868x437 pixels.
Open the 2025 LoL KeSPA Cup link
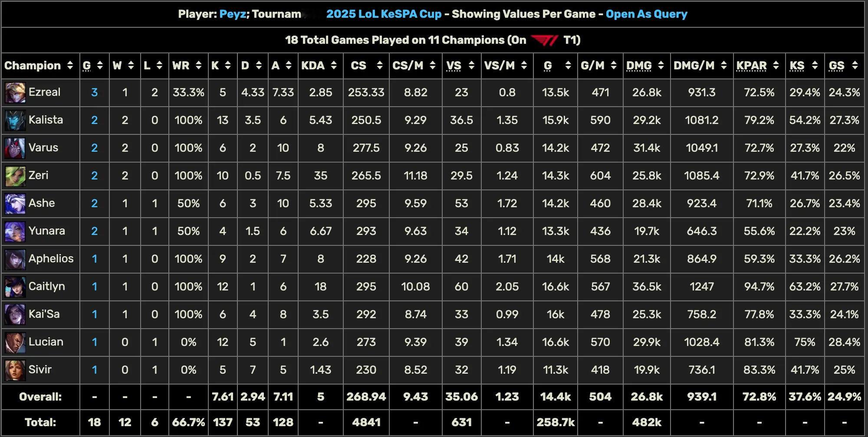[384, 14]
